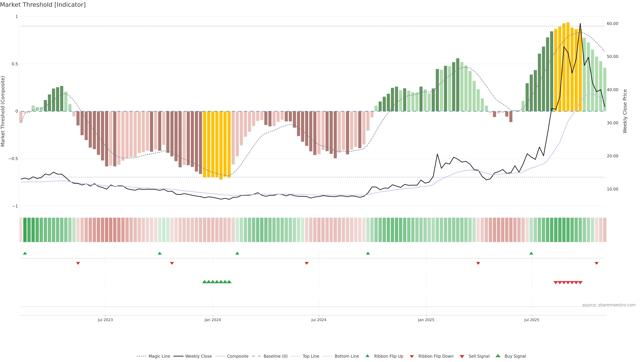The image size is (644, 362).
Task: Click the Jul 2025 x-axis label
Action: pyautogui.click(x=531, y=320)
